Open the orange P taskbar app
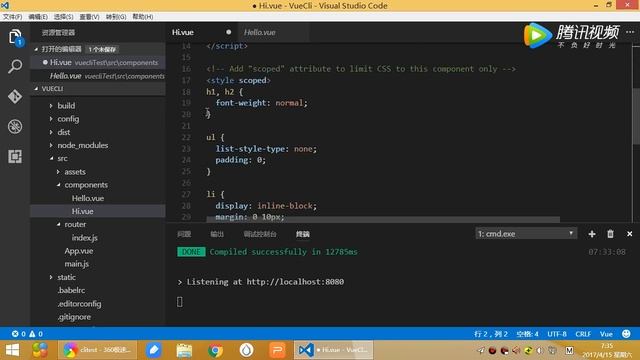 [x=277, y=350]
